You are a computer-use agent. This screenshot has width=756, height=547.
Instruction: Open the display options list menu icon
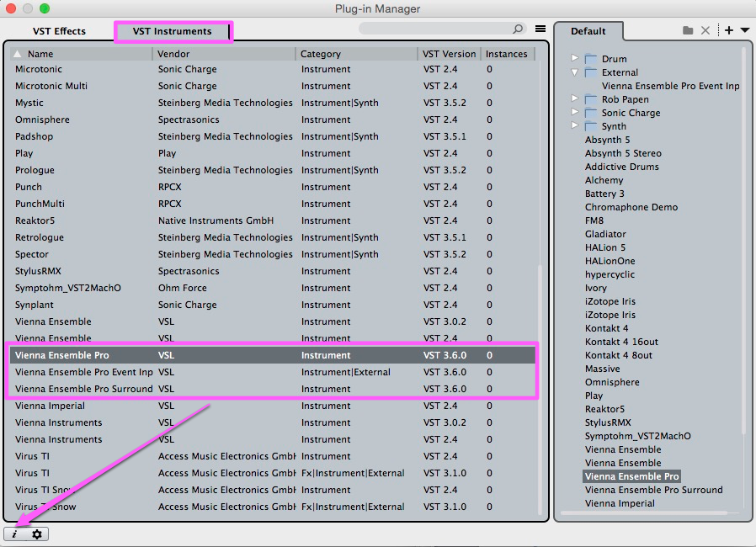pos(540,29)
